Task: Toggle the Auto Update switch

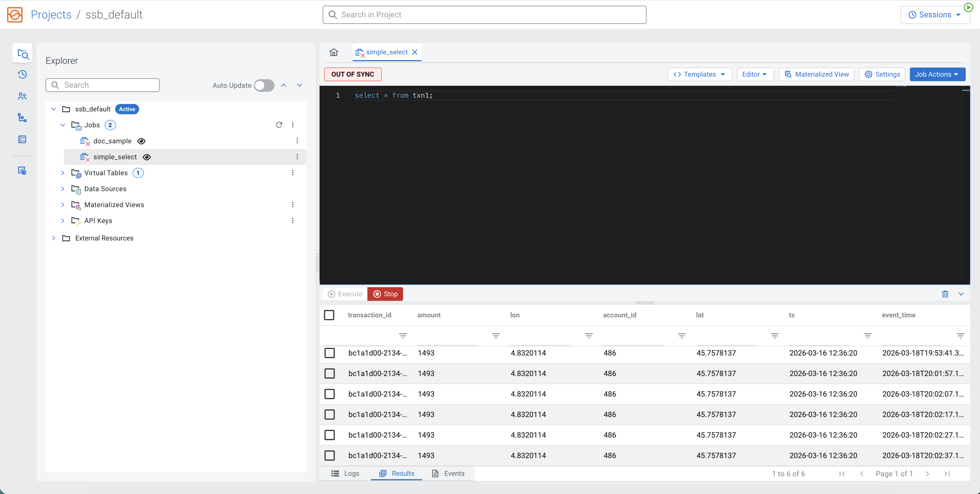Action: point(264,85)
